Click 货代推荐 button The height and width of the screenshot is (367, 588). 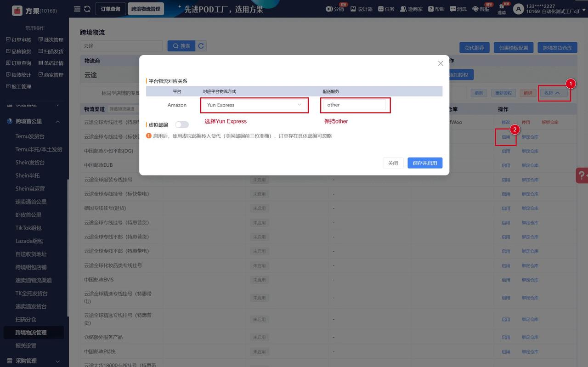(x=475, y=48)
